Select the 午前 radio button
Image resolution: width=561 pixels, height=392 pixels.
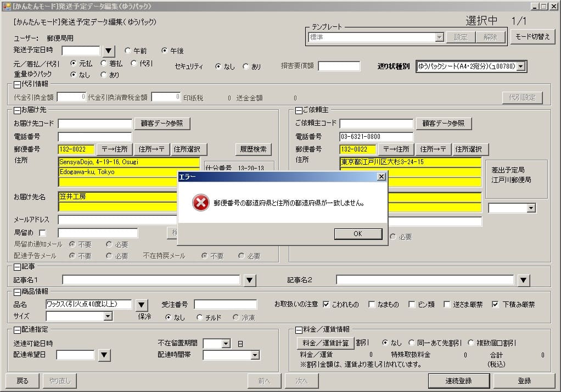pyautogui.click(x=128, y=51)
